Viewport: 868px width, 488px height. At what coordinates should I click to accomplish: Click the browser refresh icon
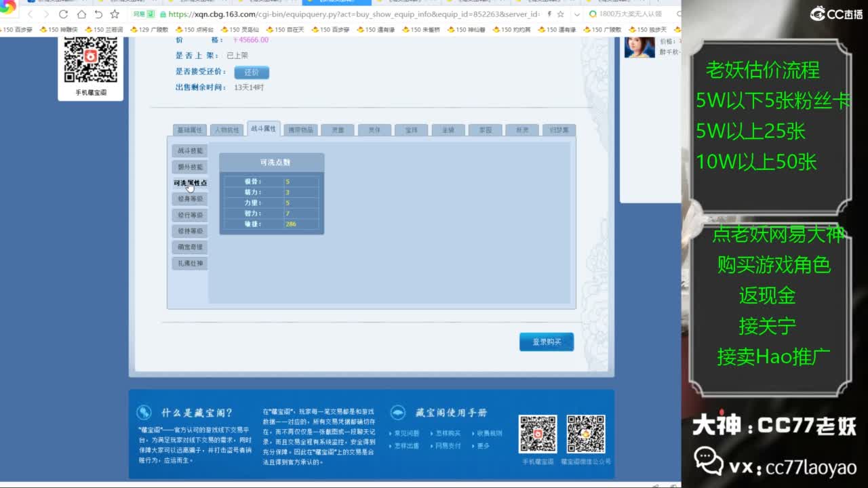[63, 14]
